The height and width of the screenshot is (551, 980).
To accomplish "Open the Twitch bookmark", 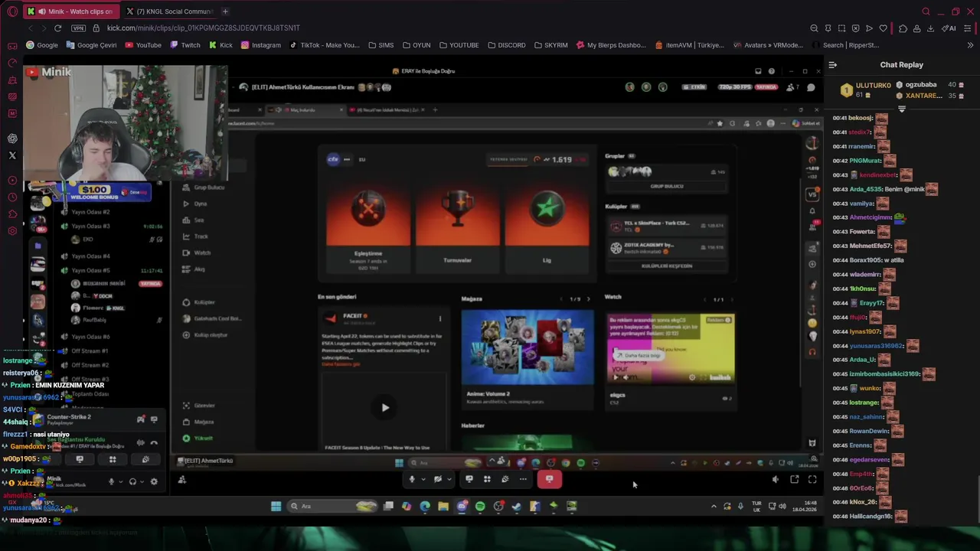I will tap(185, 45).
